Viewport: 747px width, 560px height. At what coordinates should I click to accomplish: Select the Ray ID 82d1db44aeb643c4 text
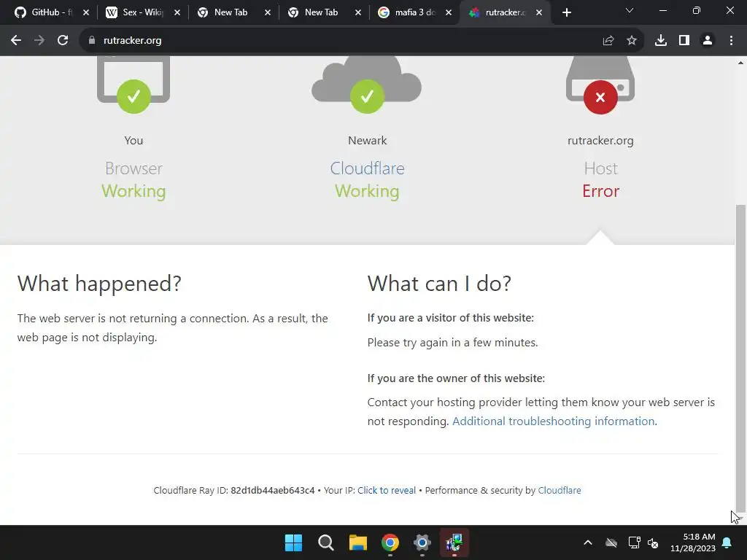tap(273, 491)
